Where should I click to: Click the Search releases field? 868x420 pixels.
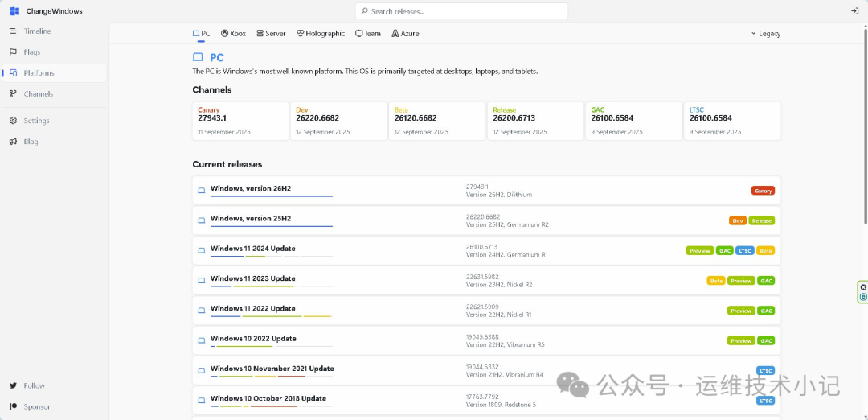coord(461,11)
